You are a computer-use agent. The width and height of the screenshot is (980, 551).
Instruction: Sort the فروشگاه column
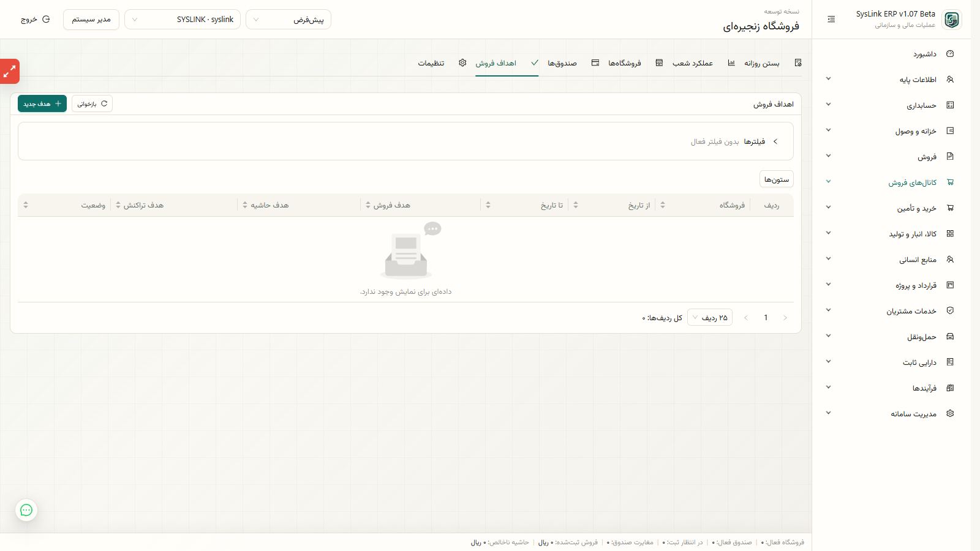(x=663, y=205)
